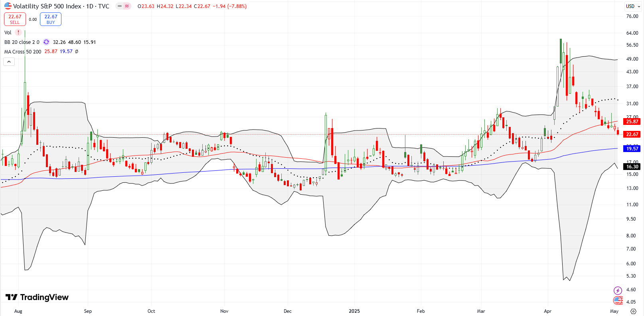This screenshot has height=316, width=644.
Task: Click 5.30 on the price scale
Action: 631,276
